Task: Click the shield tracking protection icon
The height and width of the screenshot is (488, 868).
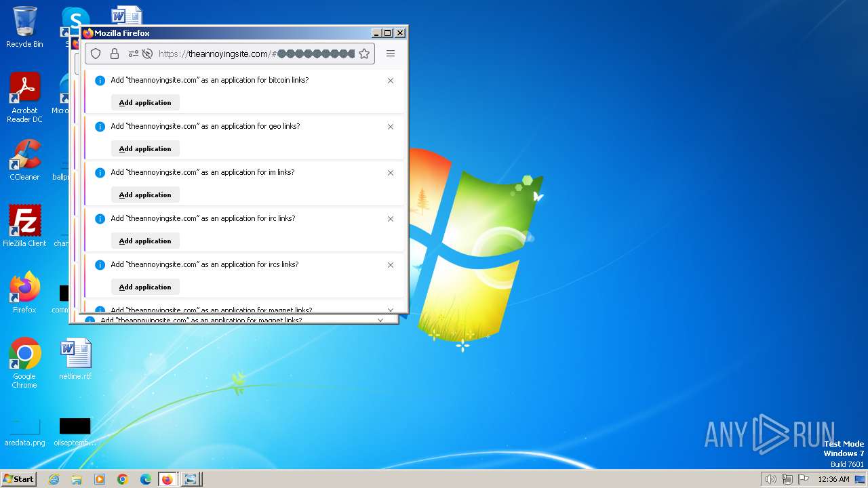Action: coord(96,54)
